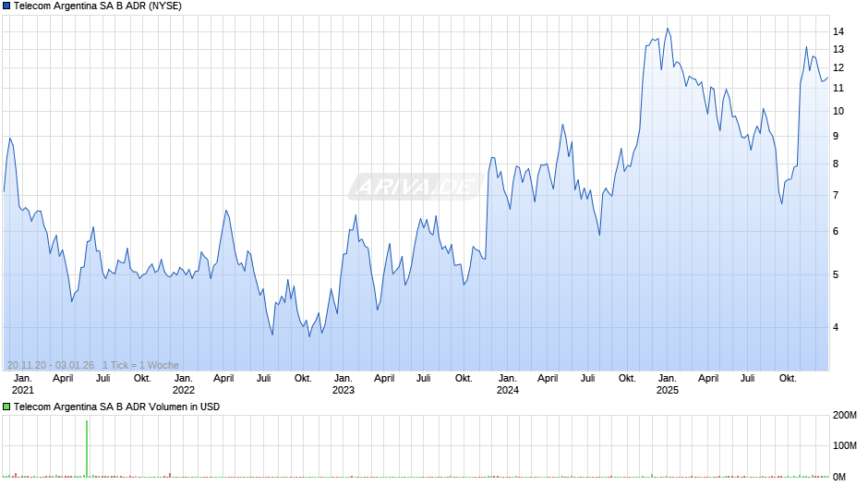
Task: Click the x-axis label Jan. 2025
Action: click(668, 384)
